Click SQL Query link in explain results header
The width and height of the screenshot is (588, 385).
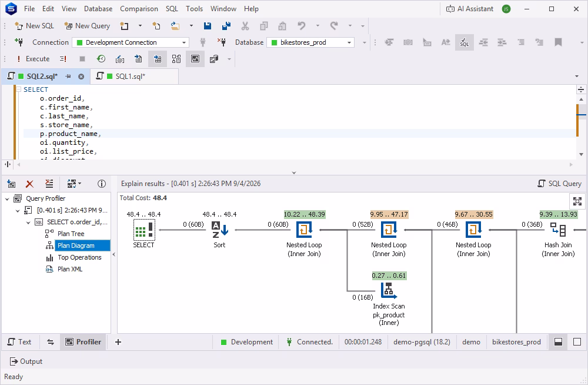(x=560, y=183)
